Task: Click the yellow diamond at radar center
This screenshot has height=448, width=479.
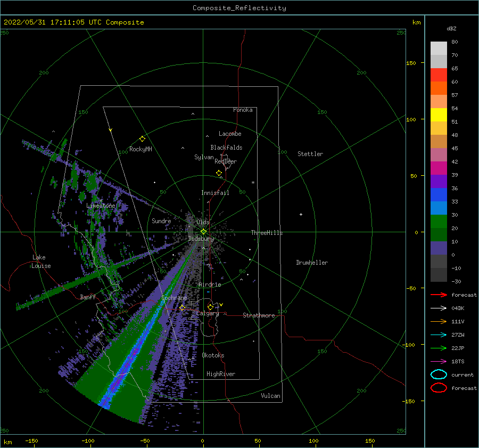Action: click(203, 232)
